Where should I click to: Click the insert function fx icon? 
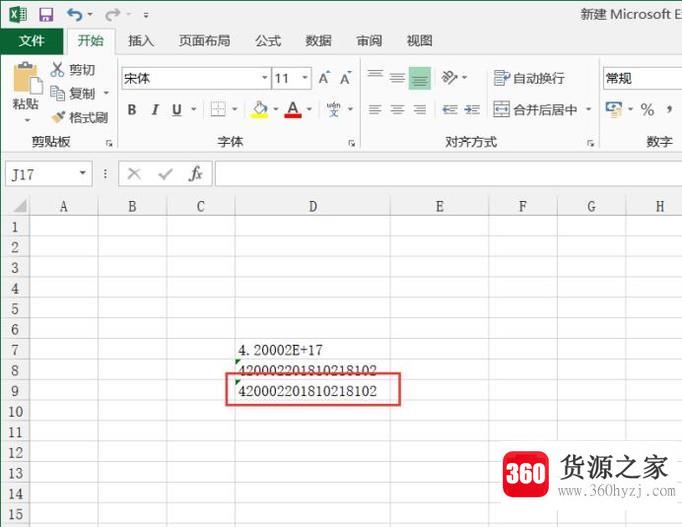196,174
